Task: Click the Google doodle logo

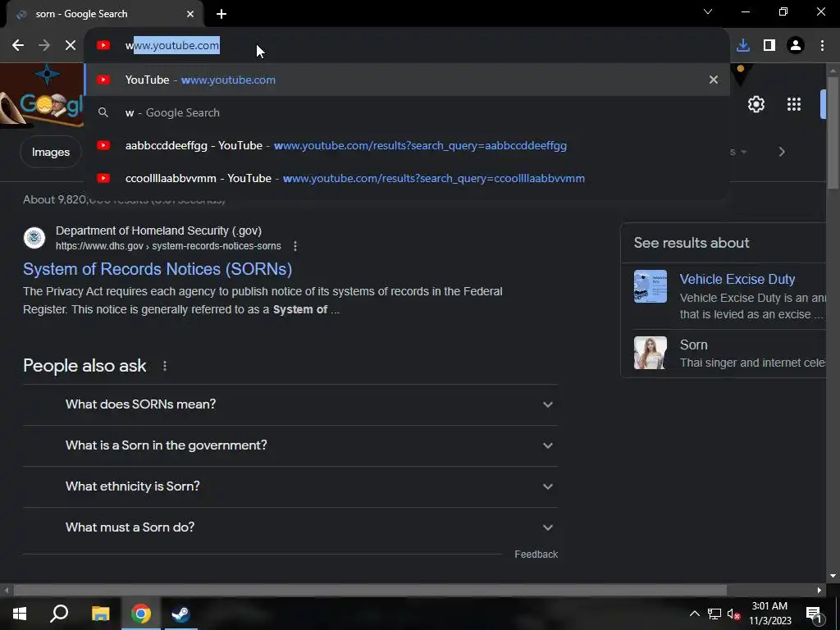Action: pos(42,97)
